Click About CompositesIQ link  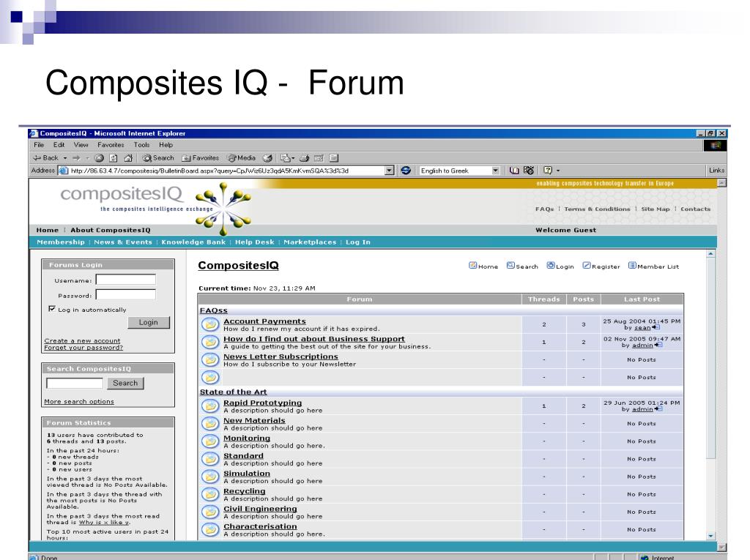click(x=111, y=230)
